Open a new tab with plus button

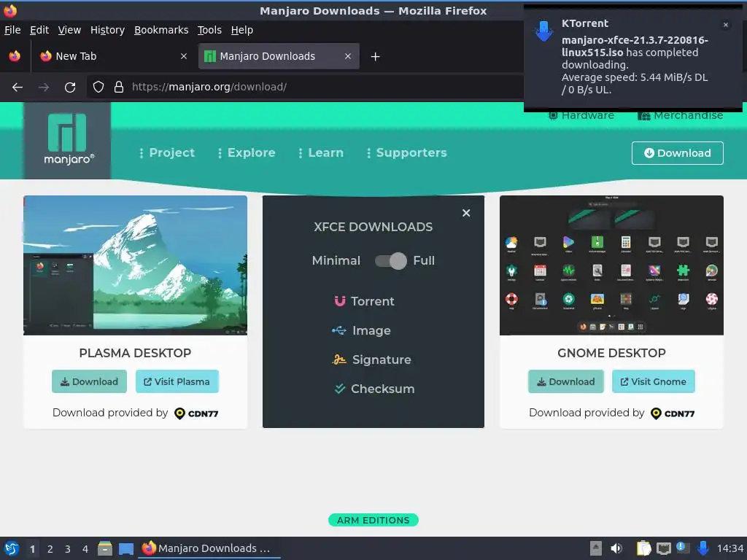click(376, 57)
